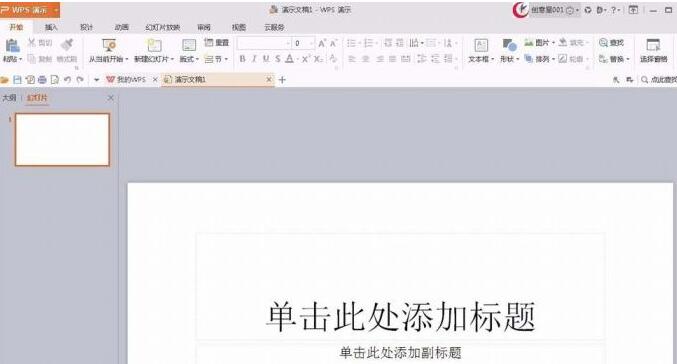The image size is (677, 364).
Task: Expand the Replace (替换) dropdown
Action: (x=628, y=59)
